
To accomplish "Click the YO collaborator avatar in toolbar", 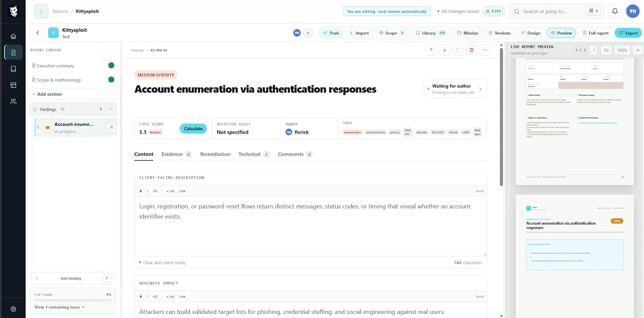I will (x=297, y=33).
